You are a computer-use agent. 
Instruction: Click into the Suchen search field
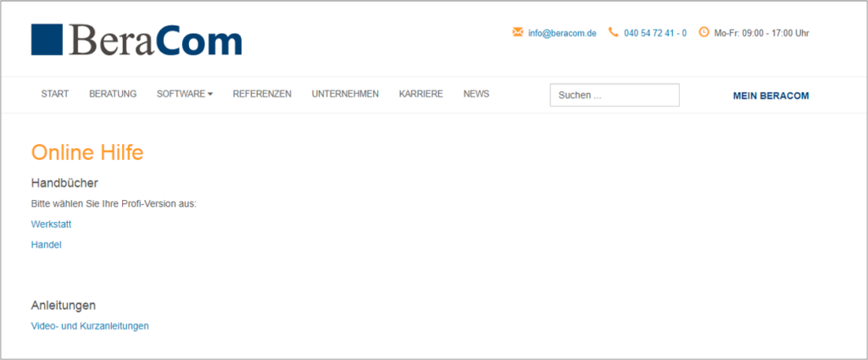pyautogui.click(x=615, y=95)
